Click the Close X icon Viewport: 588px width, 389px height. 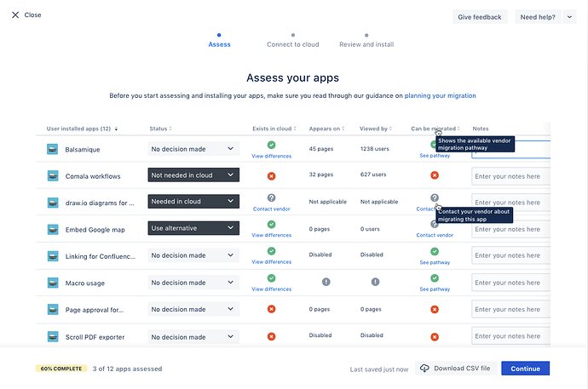tap(15, 15)
